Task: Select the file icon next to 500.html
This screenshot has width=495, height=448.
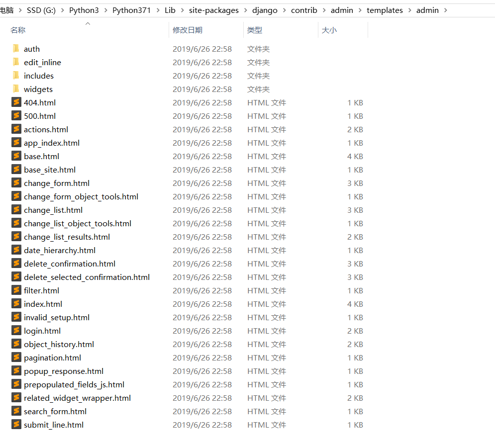Action: (x=16, y=115)
